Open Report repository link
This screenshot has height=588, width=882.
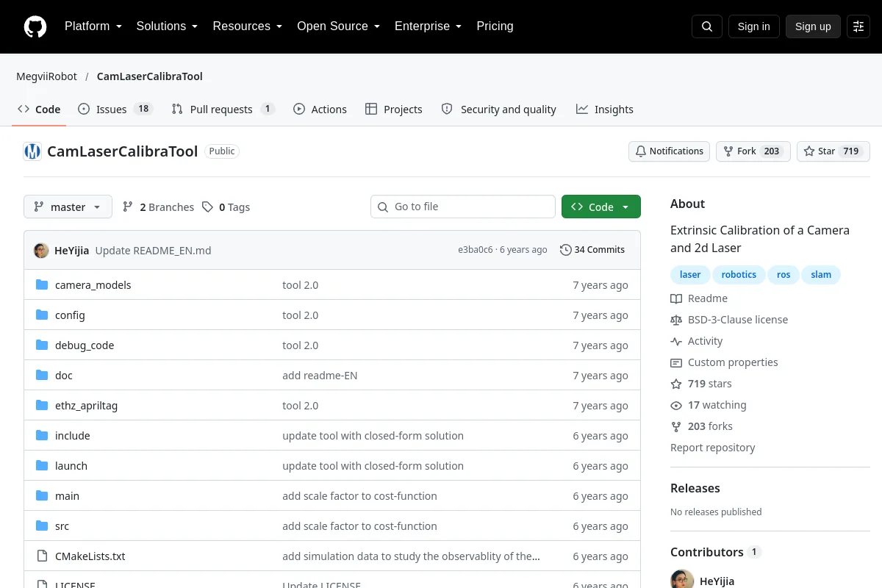pos(712,448)
